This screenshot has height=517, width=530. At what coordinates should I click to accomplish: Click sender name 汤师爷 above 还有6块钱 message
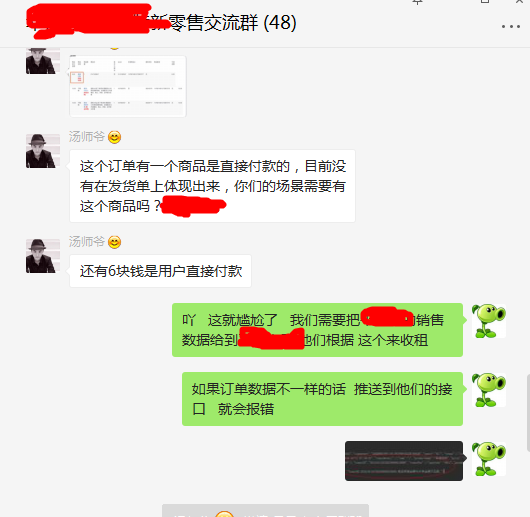click(87, 242)
